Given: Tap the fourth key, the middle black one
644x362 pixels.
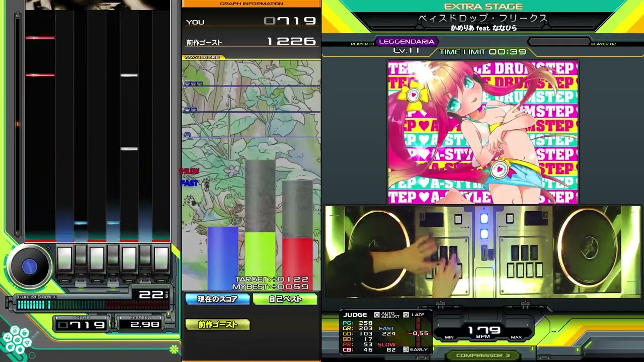Looking at the screenshot, I should tap(113, 255).
